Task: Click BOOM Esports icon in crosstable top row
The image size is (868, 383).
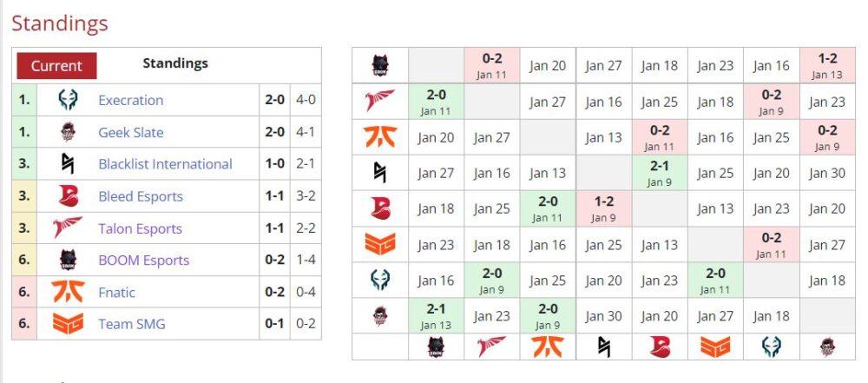Action: coord(380,65)
